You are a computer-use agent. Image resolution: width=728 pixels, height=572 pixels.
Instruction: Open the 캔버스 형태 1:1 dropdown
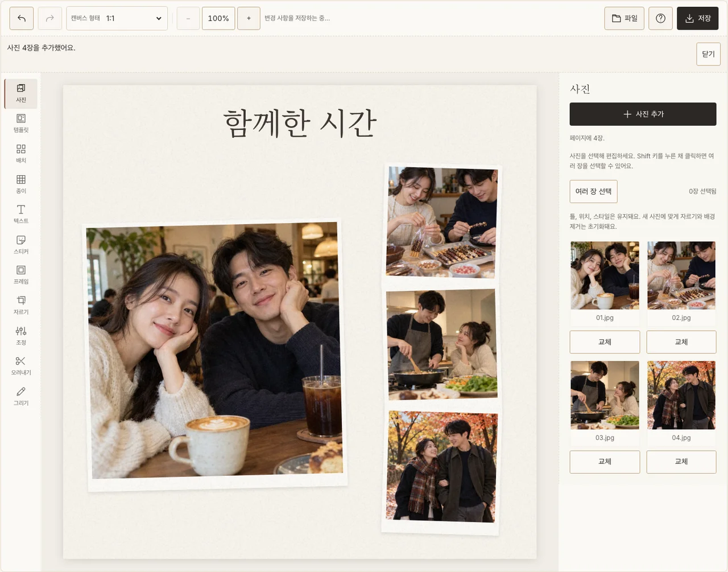pyautogui.click(x=117, y=18)
